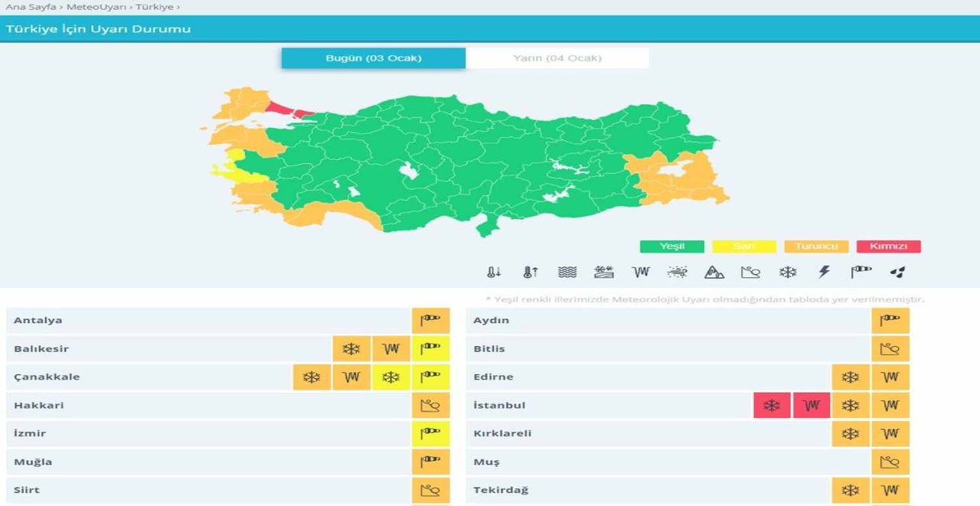Open Çanakkale yellow wind warning icon
Image resolution: width=980 pixels, height=506 pixels.
point(430,377)
